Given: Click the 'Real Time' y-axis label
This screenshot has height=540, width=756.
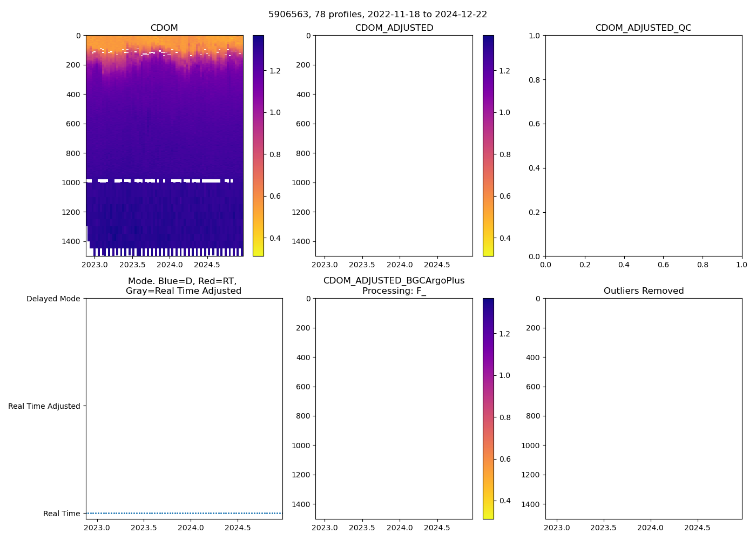Looking at the screenshot, I should click(x=61, y=514).
